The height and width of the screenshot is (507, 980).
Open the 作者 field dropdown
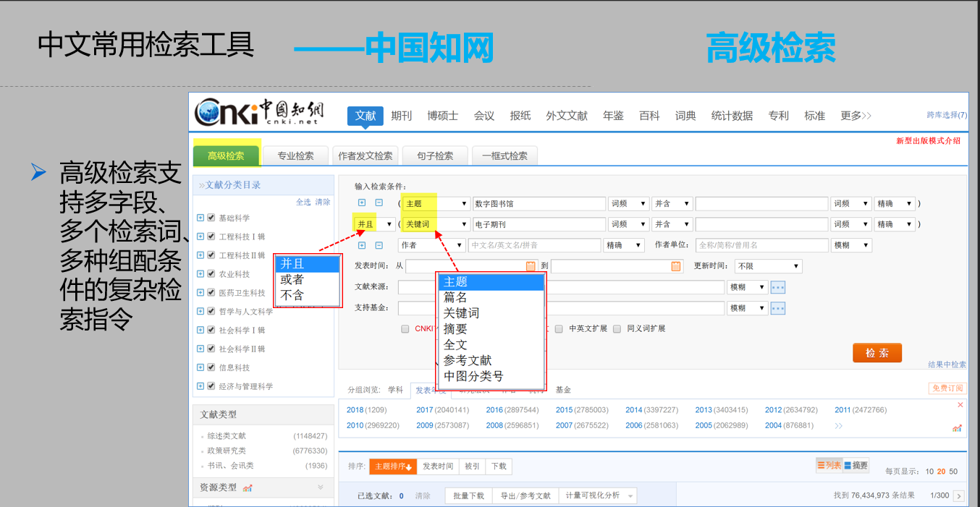pos(431,245)
